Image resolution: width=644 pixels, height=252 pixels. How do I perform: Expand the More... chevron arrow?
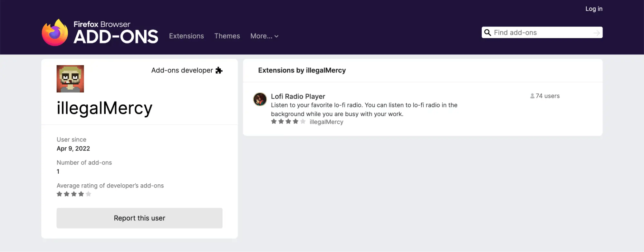point(276,36)
